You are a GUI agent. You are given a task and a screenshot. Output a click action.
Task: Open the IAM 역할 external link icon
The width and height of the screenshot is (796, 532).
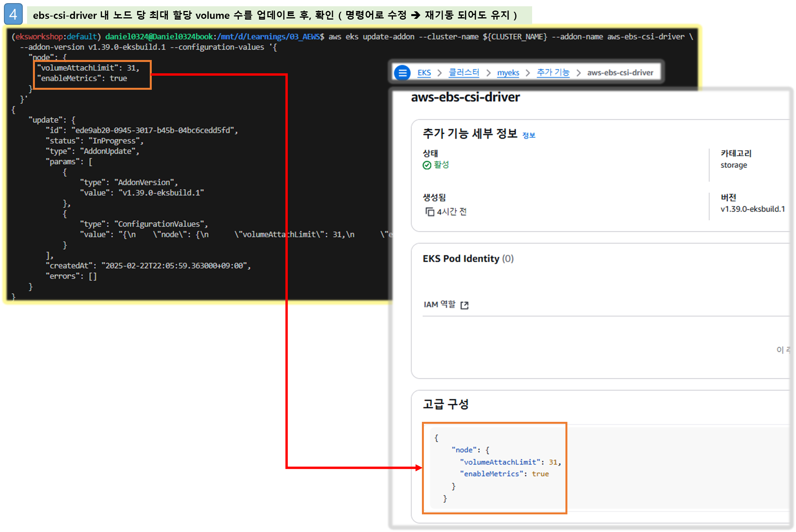[465, 305]
